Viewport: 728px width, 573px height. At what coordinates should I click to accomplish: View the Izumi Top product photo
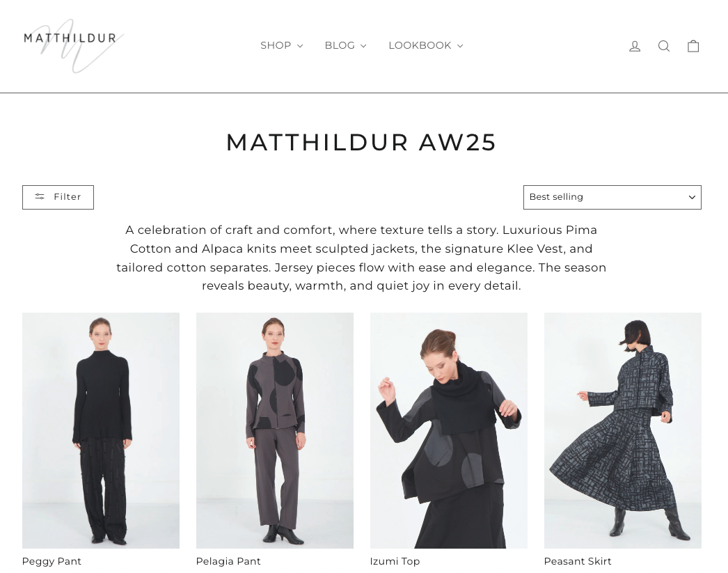click(x=448, y=430)
